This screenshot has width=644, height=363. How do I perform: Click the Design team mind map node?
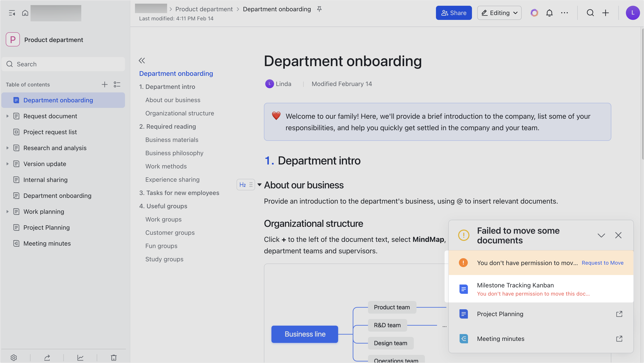coord(390,343)
